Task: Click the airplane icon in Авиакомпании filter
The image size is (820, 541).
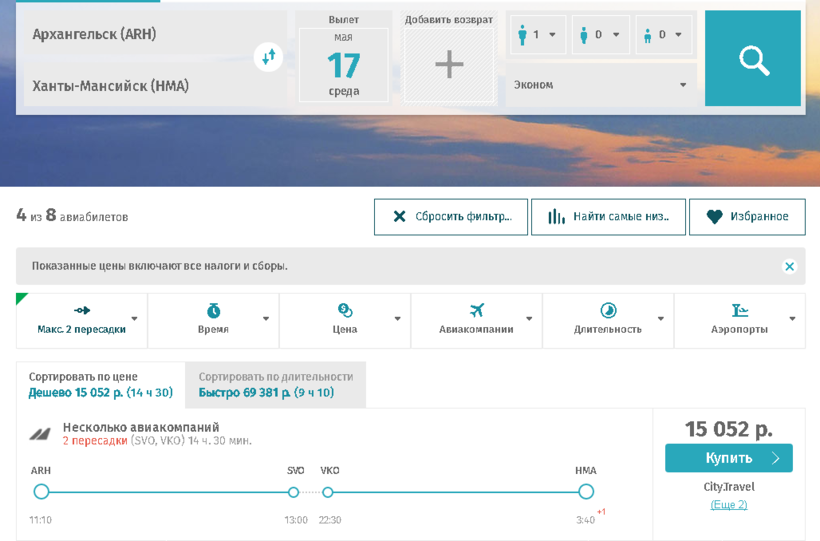Action: pos(476,311)
